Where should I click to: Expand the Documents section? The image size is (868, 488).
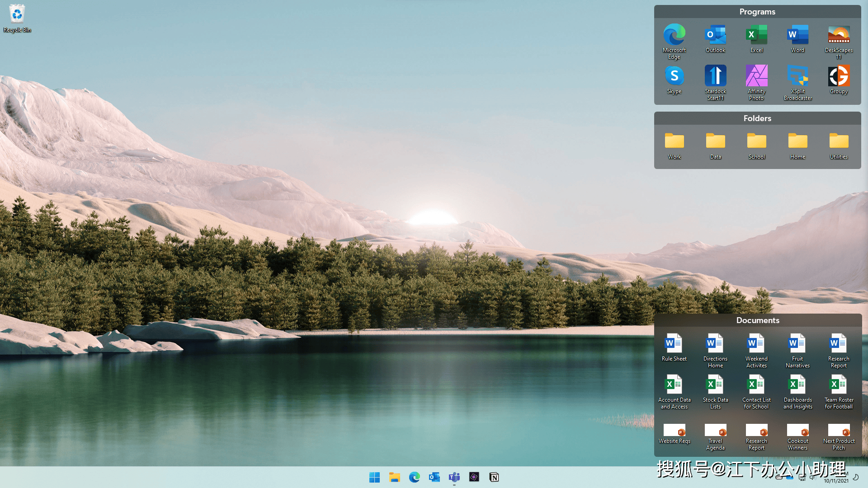(757, 320)
